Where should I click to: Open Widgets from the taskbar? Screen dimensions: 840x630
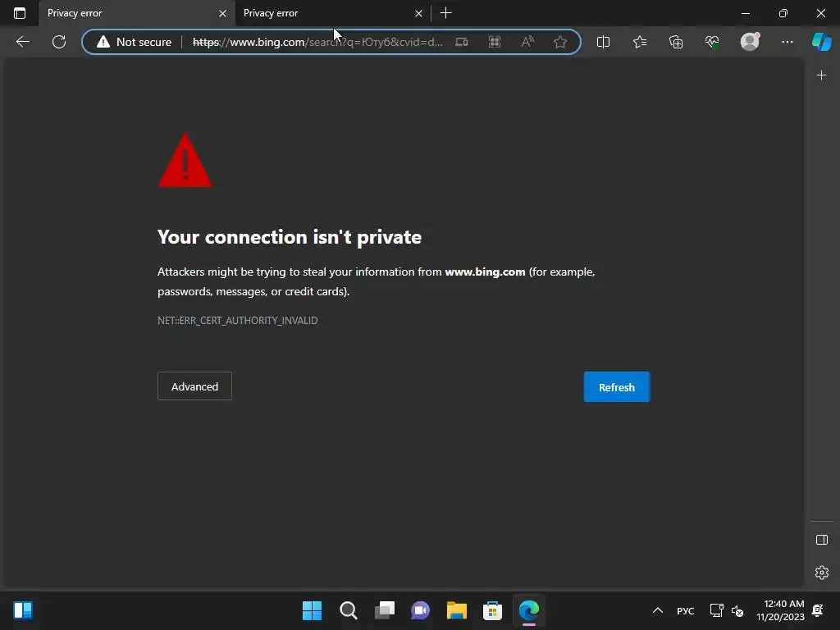(22, 610)
